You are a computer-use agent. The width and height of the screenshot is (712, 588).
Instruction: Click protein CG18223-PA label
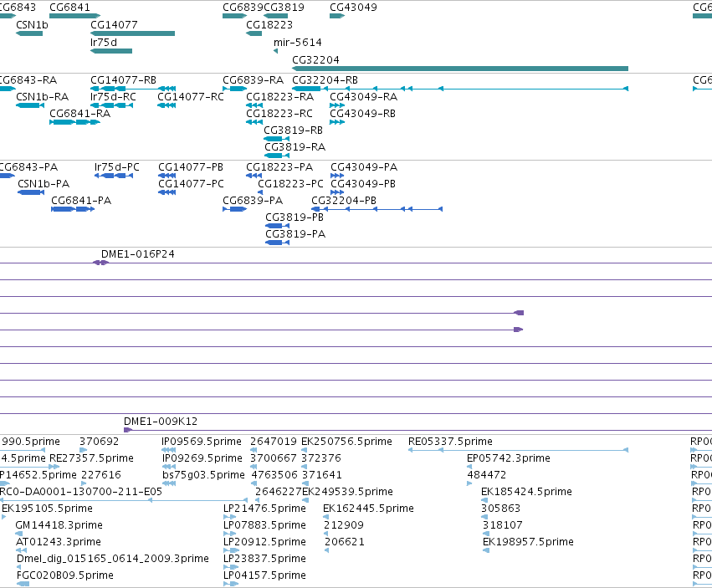click(279, 167)
